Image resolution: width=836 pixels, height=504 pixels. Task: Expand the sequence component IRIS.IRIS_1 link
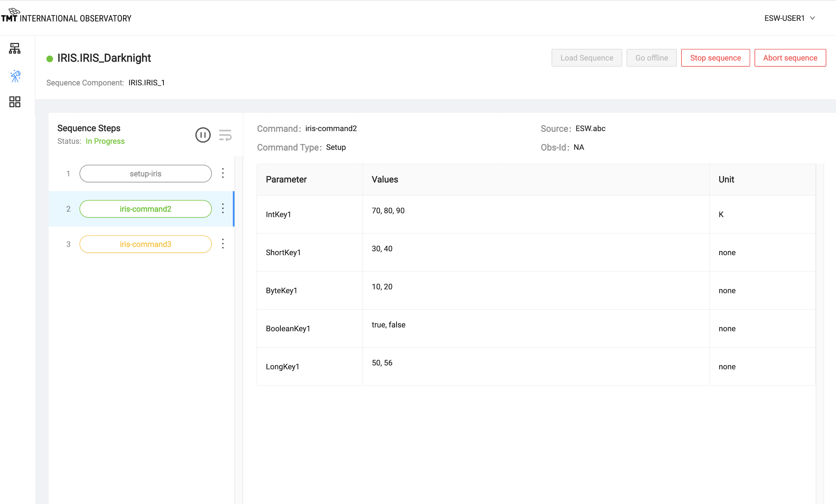pos(147,82)
